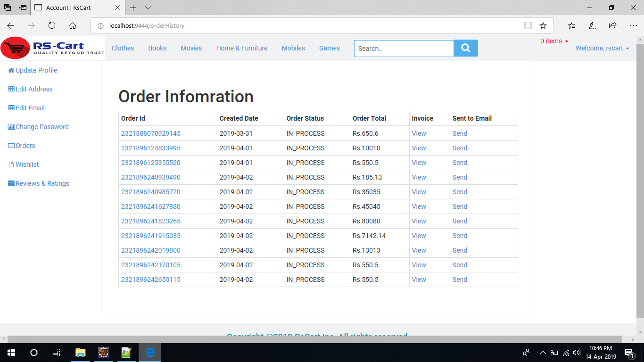Click the RS-Cart logo
The image size is (644, 362).
coord(52,48)
